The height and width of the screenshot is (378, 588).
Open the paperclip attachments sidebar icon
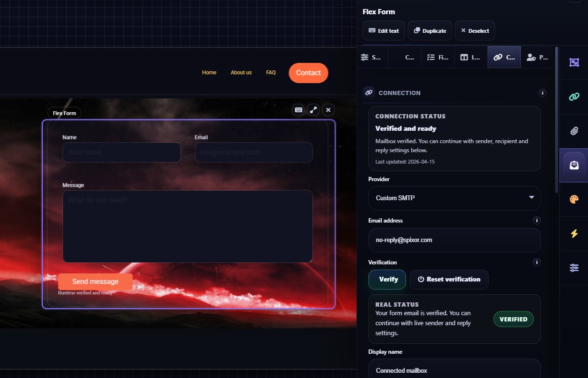click(574, 131)
